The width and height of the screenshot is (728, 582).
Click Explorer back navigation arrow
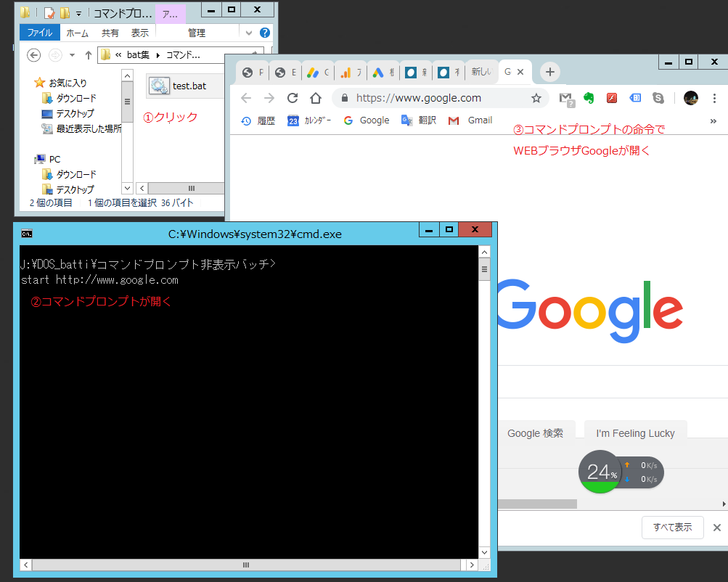[x=33, y=55]
